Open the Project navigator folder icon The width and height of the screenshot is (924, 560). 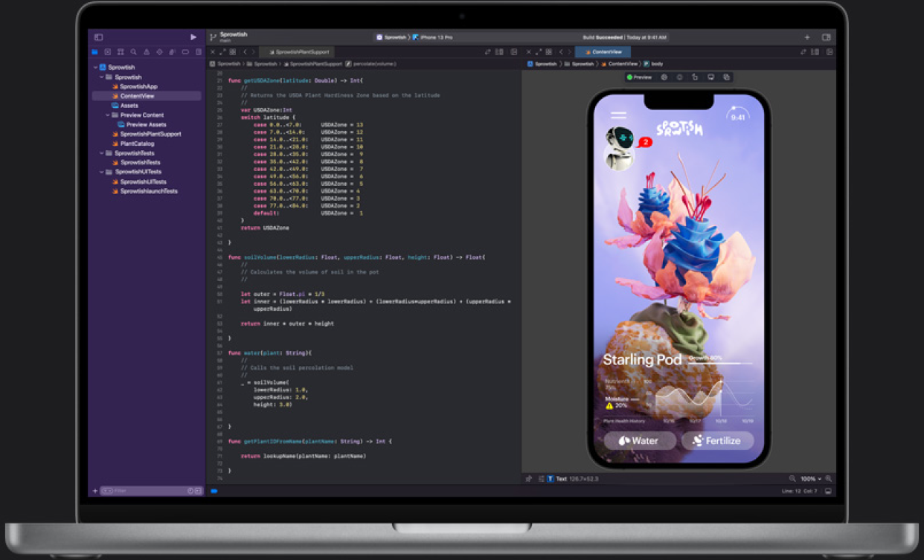[95, 52]
